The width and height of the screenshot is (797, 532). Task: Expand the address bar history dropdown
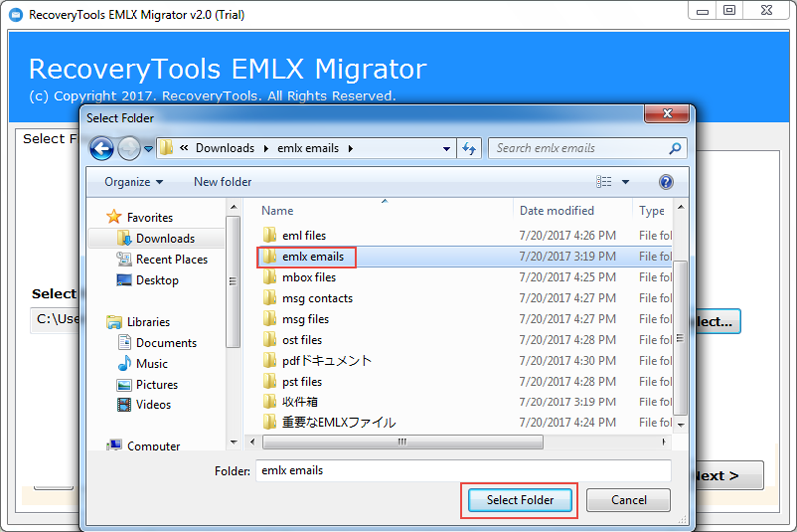click(446, 148)
